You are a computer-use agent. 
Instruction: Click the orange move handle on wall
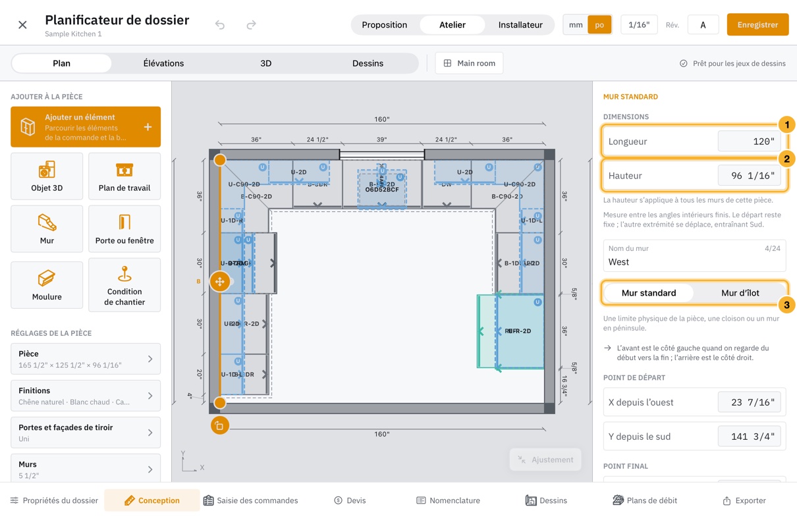(x=220, y=281)
